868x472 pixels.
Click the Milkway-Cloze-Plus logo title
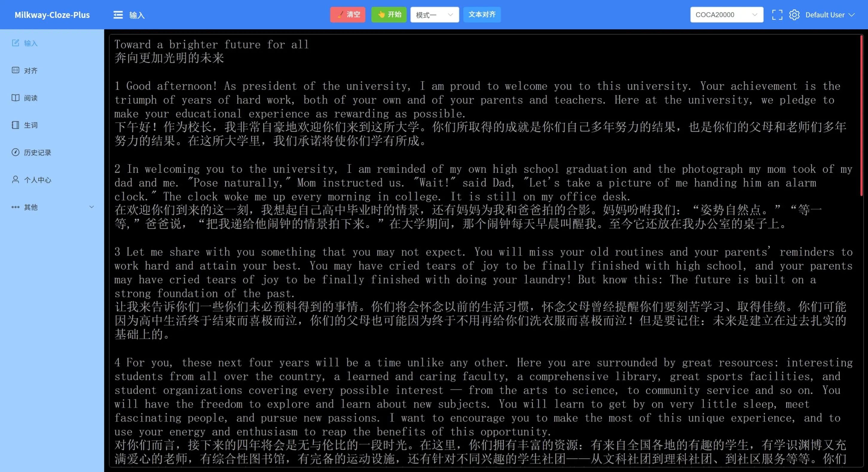point(52,15)
